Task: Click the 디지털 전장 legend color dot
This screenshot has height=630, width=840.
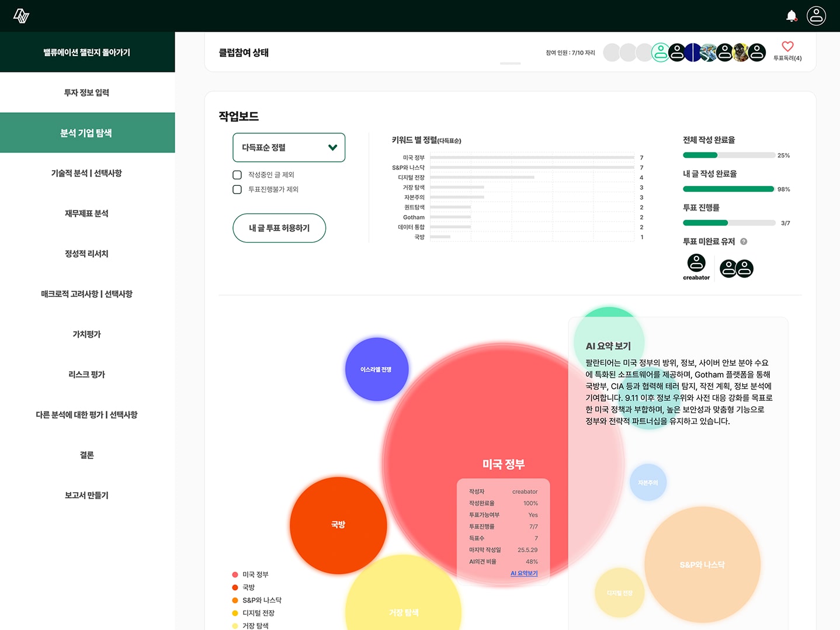Action: 235,613
